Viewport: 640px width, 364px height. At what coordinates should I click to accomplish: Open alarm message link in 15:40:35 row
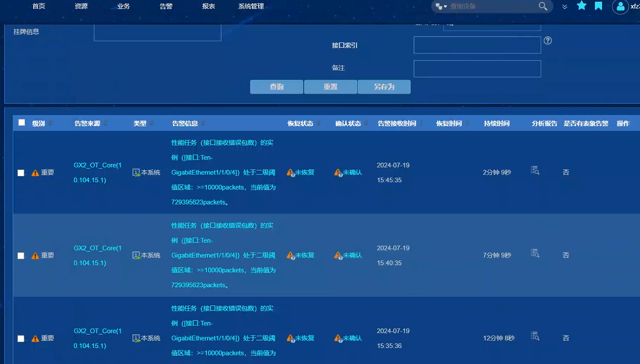click(224, 255)
